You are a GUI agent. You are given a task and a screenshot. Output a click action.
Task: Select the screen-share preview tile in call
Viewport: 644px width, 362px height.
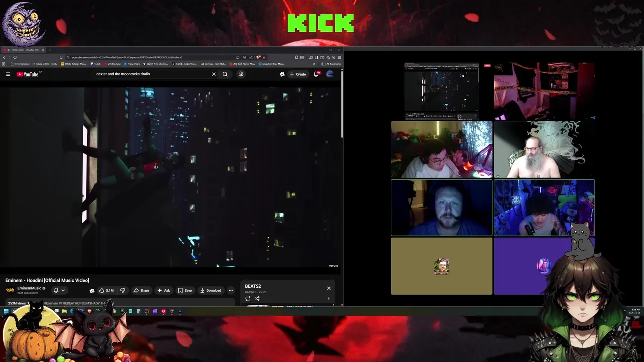(442, 90)
